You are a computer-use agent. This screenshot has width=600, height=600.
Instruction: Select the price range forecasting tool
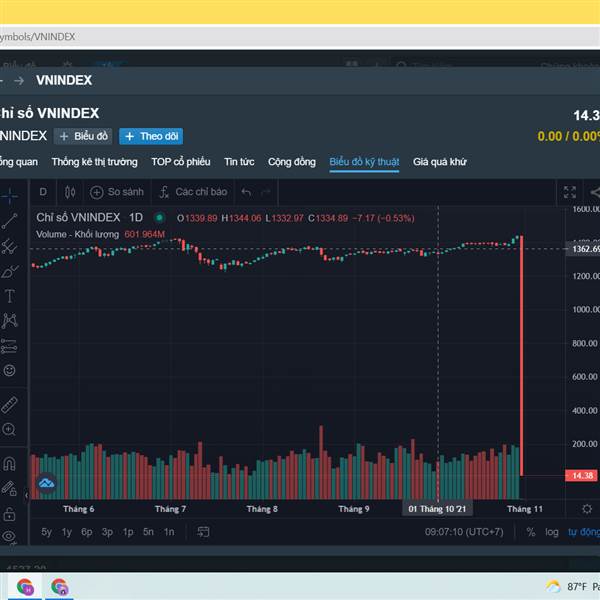[9, 346]
